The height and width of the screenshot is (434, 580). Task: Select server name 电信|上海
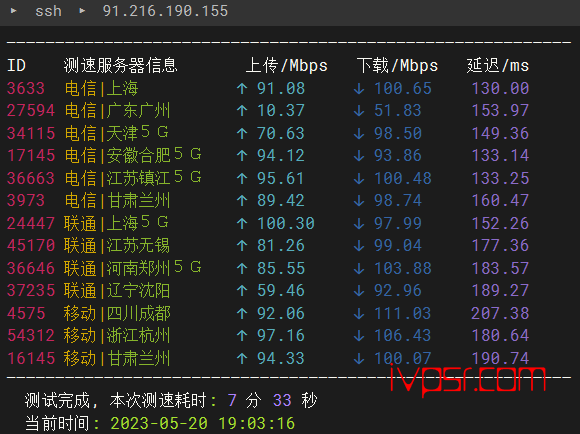[101, 88]
